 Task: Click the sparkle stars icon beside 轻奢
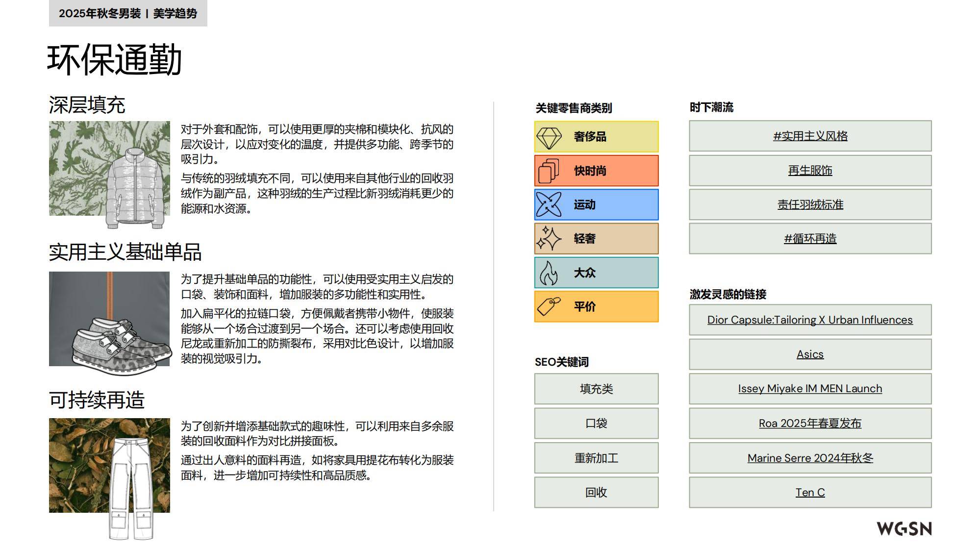tap(549, 239)
